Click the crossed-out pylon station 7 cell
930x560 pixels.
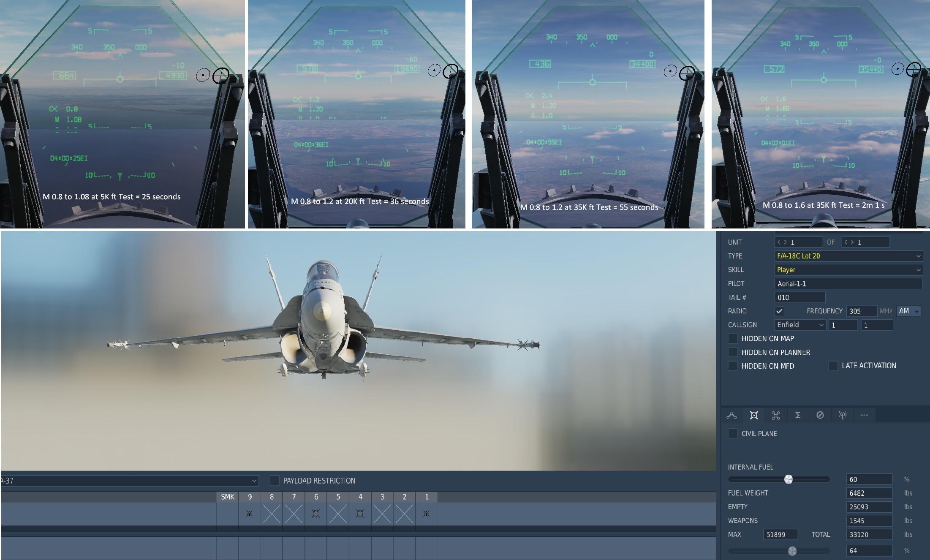pos(294,514)
